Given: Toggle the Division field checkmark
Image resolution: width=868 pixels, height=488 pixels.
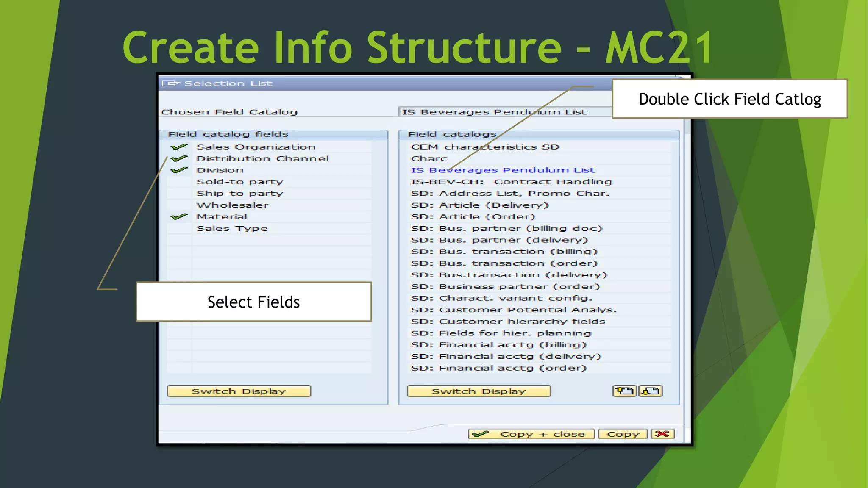Looking at the screenshot, I should [179, 170].
